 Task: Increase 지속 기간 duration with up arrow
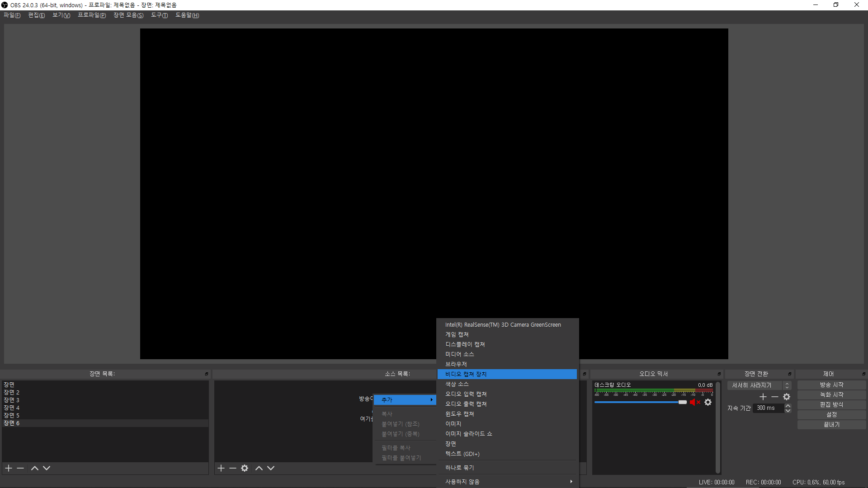[788, 406]
